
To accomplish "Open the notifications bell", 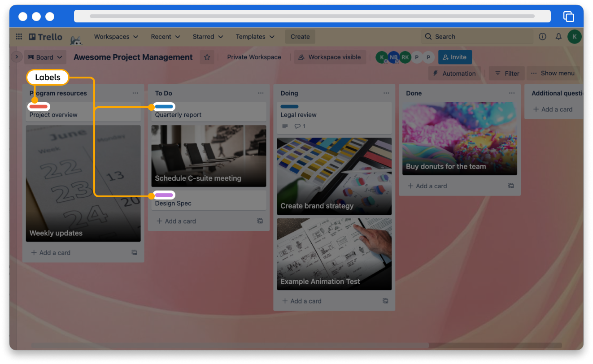I will click(558, 37).
